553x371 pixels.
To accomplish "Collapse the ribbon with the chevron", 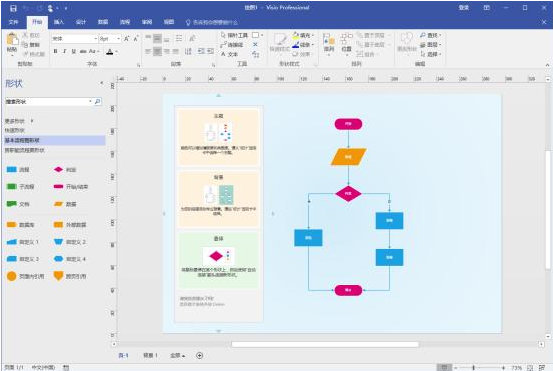I will (x=547, y=65).
